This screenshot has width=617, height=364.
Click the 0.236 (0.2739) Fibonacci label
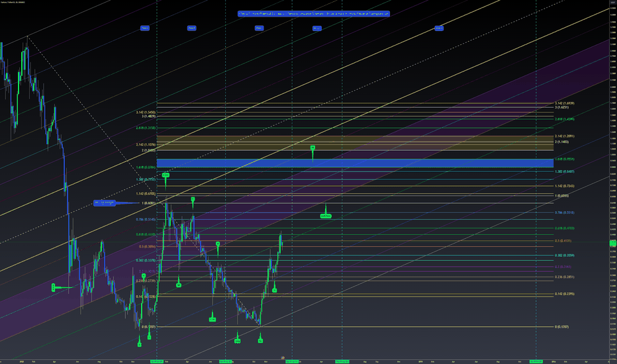(146, 281)
